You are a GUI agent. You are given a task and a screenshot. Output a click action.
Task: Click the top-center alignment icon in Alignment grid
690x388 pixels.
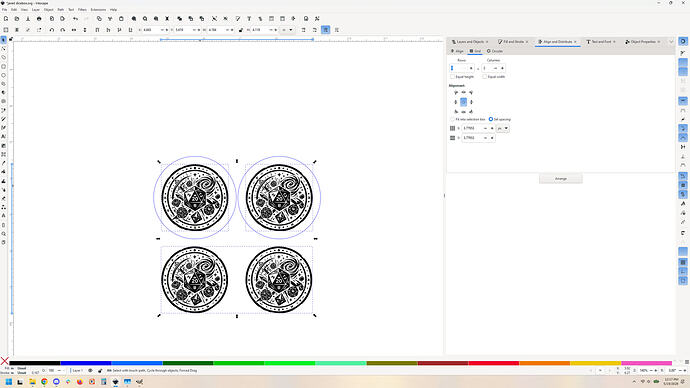tap(463, 92)
